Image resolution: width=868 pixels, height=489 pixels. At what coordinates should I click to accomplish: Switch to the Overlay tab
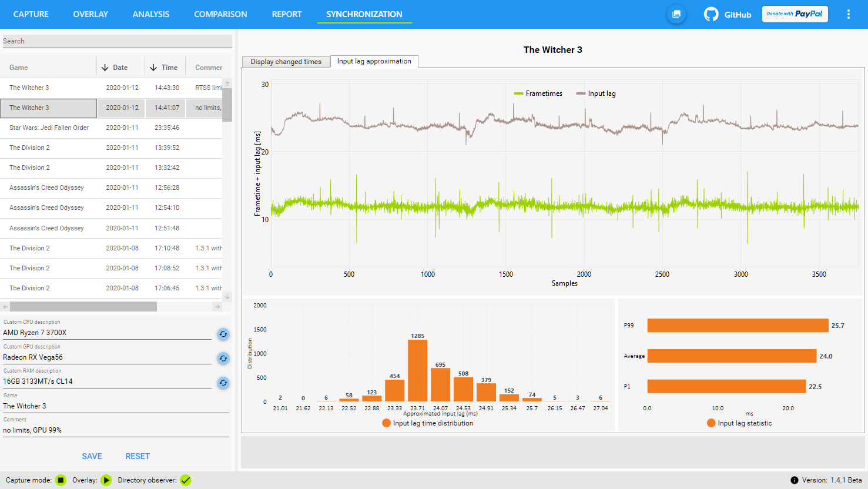91,14
